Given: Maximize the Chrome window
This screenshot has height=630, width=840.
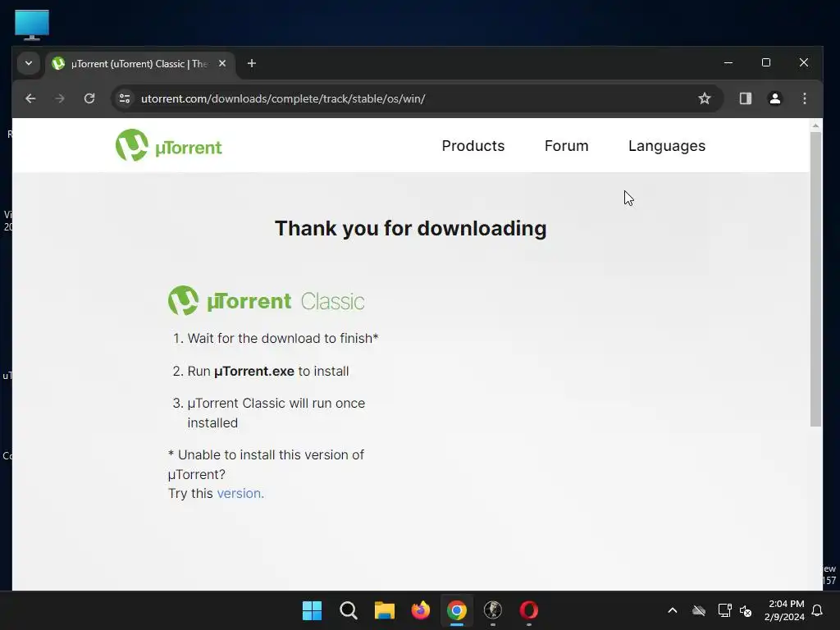Looking at the screenshot, I should tap(766, 62).
